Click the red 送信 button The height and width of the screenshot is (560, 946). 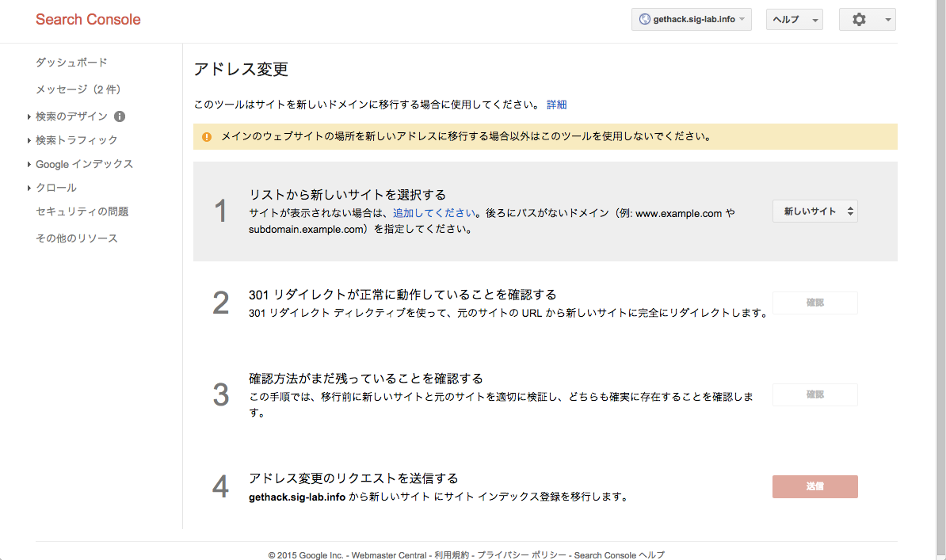[x=814, y=486]
